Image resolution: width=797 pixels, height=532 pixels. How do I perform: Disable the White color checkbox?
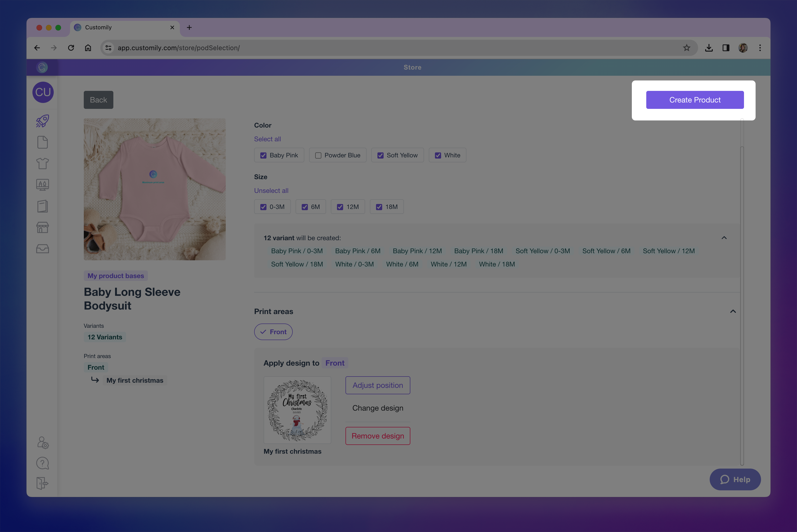[438, 155]
